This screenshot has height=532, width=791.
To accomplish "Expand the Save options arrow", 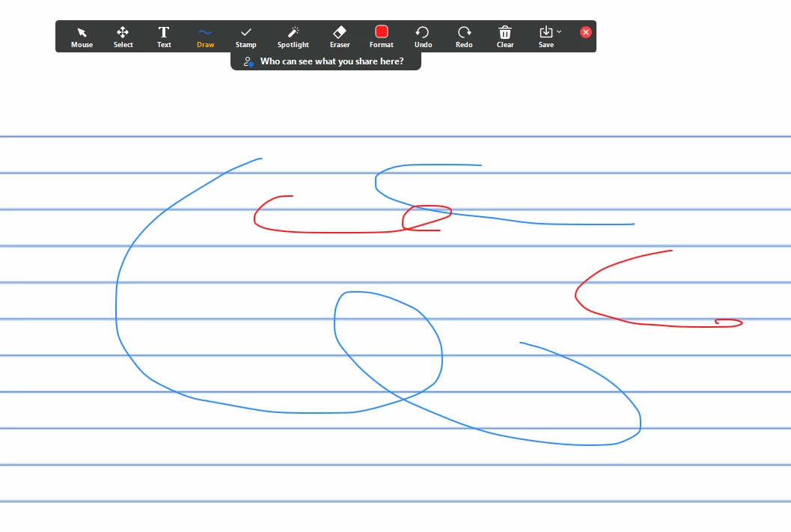I will (x=559, y=31).
